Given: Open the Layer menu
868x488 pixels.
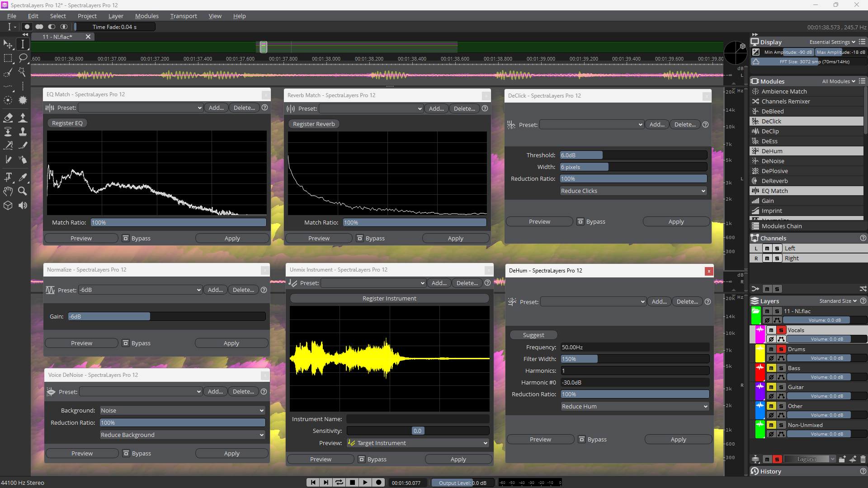Looking at the screenshot, I should pos(116,16).
